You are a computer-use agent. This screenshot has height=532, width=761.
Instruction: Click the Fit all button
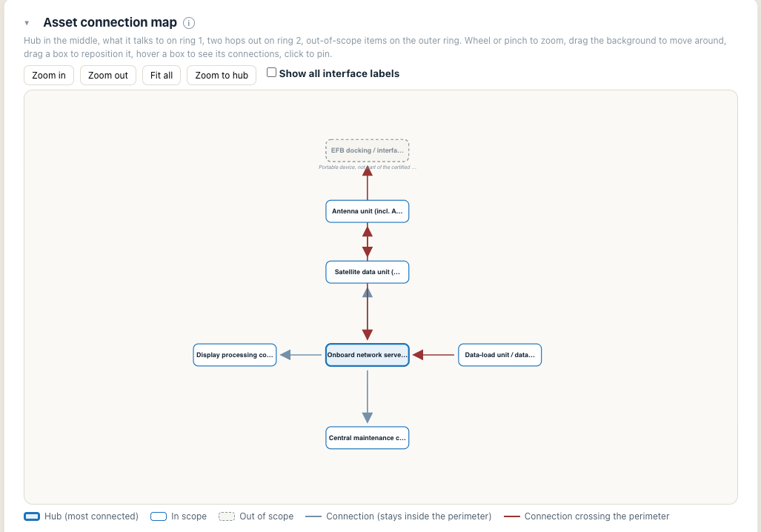(x=161, y=76)
